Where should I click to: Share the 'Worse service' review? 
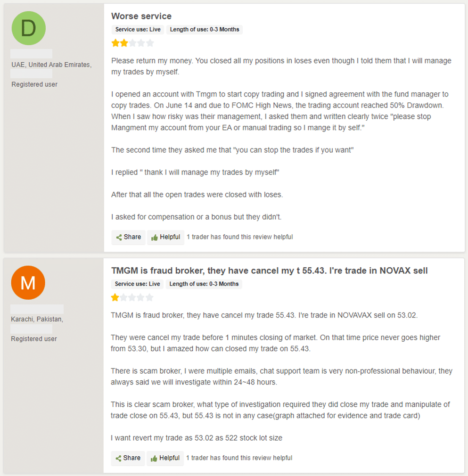(x=128, y=237)
